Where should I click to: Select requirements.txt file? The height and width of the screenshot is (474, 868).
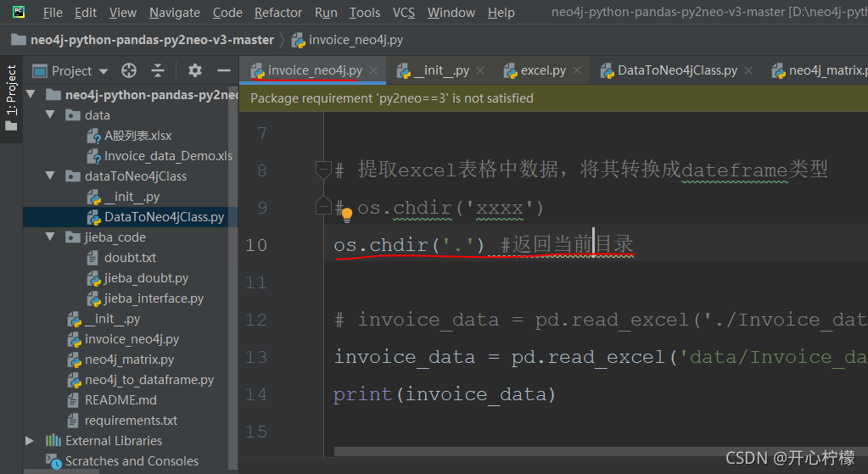point(122,421)
